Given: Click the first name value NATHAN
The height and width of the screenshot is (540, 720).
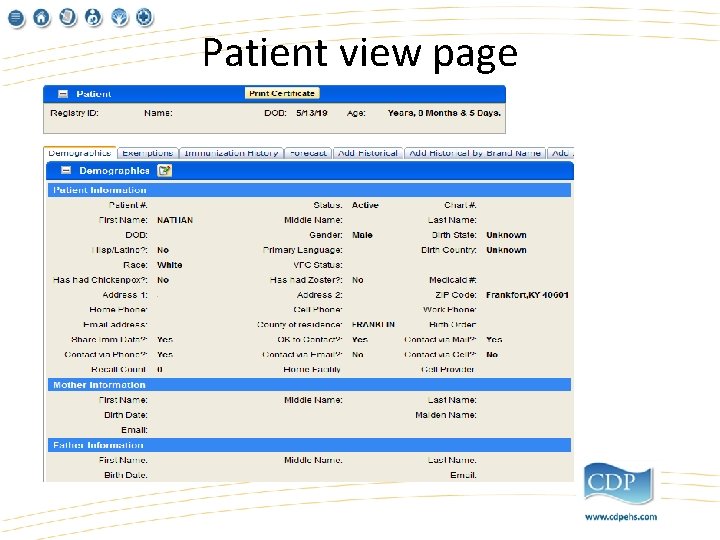Looking at the screenshot, I should tap(175, 220).
